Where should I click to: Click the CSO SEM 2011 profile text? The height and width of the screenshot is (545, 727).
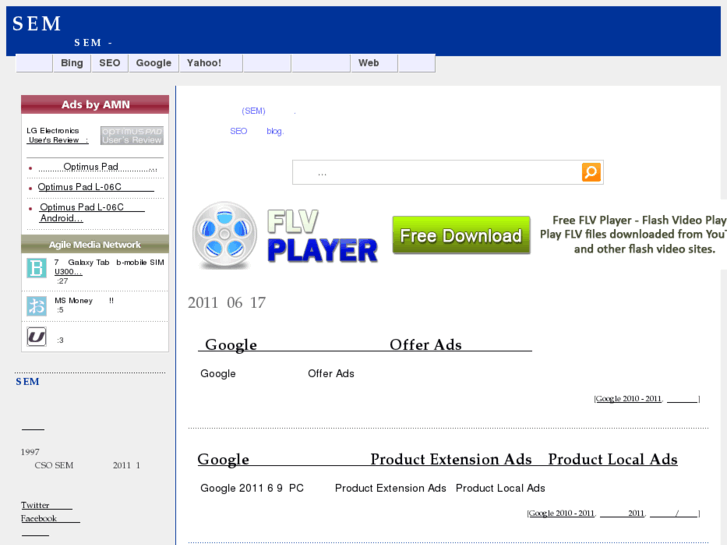click(87, 465)
